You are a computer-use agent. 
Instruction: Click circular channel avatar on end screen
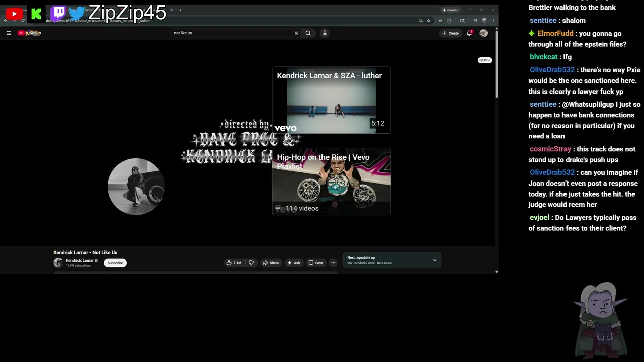pyautogui.click(x=136, y=187)
